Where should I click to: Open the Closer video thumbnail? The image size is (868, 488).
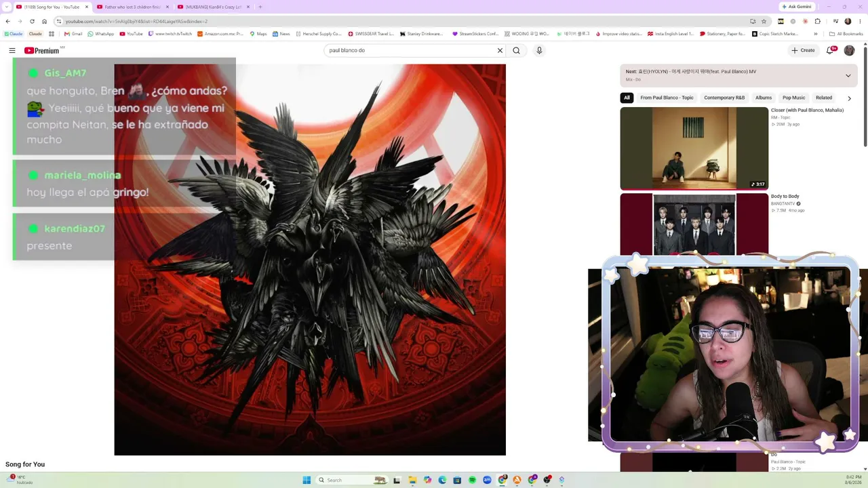coord(694,148)
